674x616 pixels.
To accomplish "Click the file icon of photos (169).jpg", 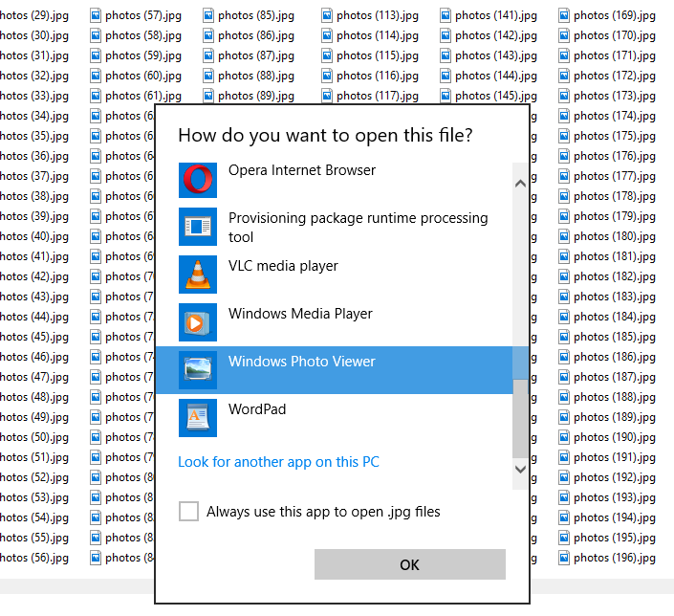I will coord(564,16).
